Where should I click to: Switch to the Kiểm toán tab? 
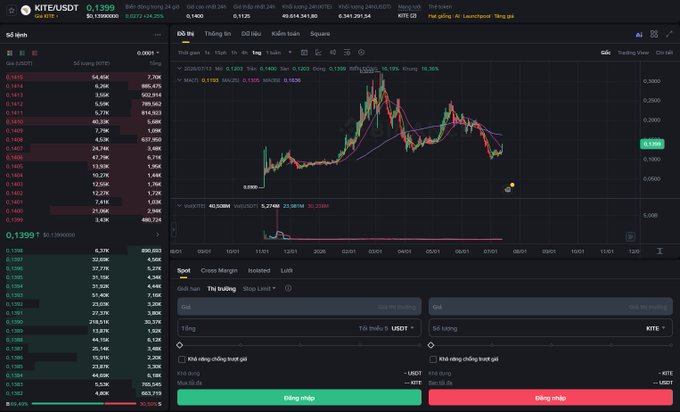click(x=285, y=33)
